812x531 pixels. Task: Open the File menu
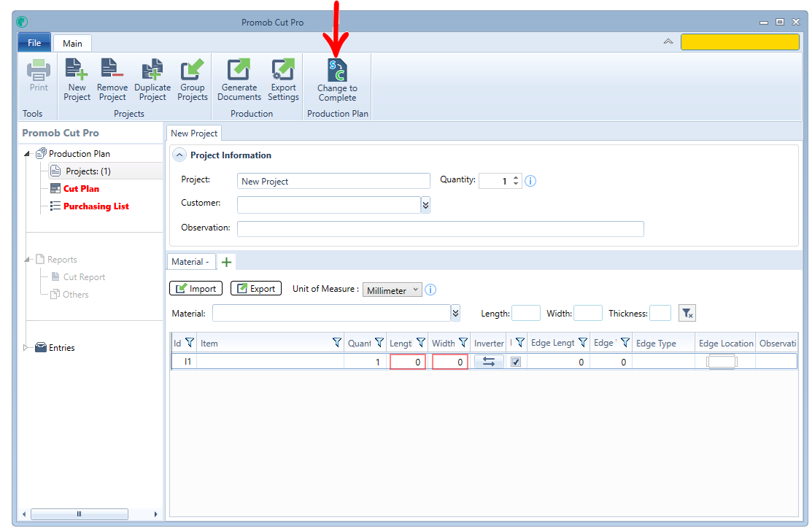point(34,42)
